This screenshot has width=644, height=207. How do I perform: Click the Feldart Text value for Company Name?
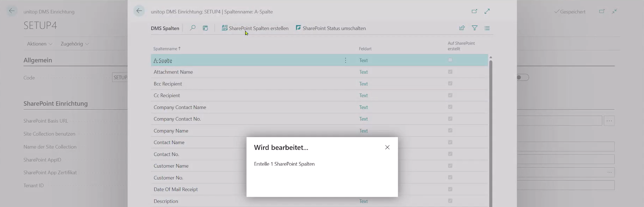pos(363,131)
